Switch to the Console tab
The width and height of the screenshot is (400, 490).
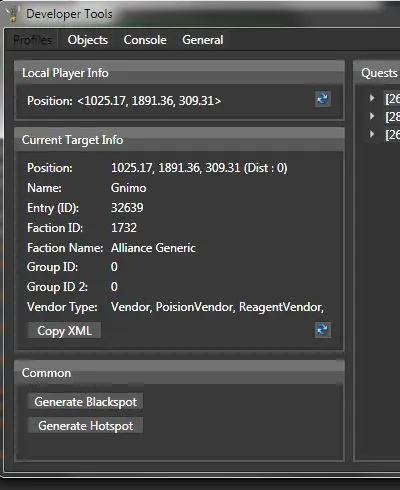coord(145,40)
